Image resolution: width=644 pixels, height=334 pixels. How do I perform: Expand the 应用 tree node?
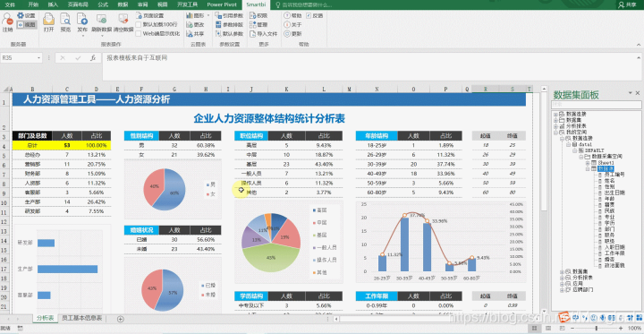click(562, 284)
